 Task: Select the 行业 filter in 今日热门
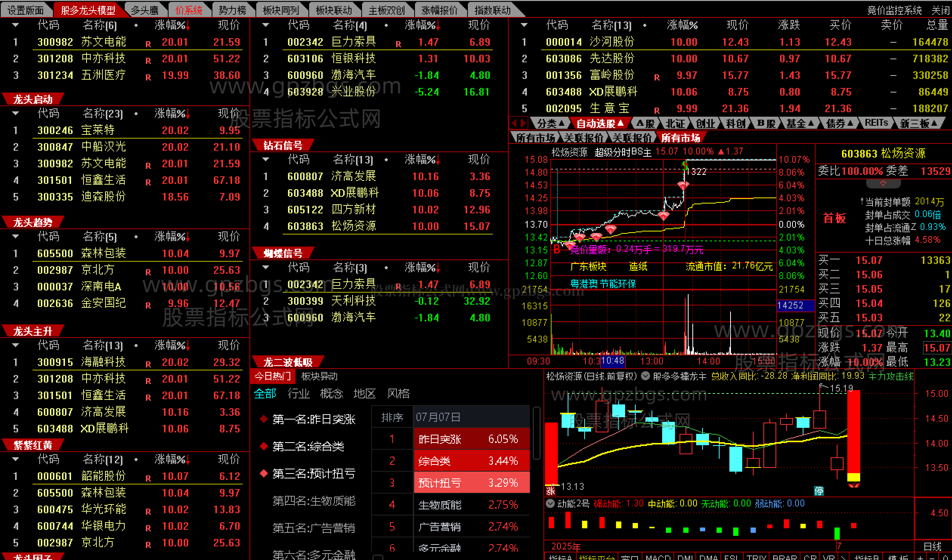299,393
